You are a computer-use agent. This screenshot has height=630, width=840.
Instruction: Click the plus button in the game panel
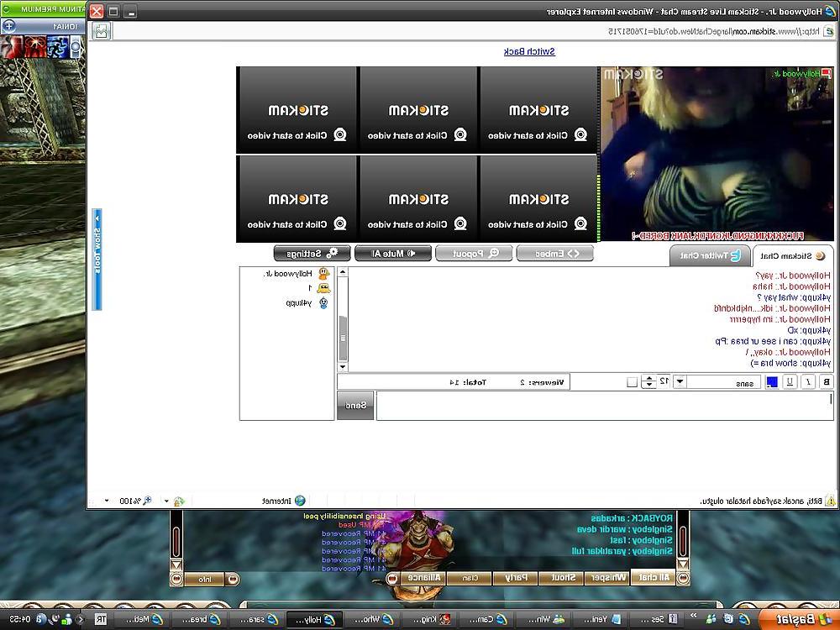(8, 26)
